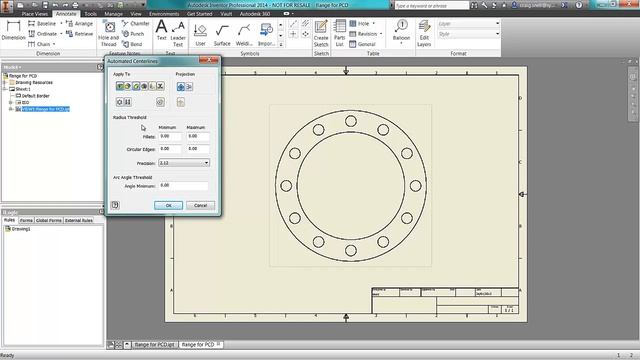The height and width of the screenshot is (360, 640).
Task: Open help in Automated Centerlines dialog
Action: 115,205
